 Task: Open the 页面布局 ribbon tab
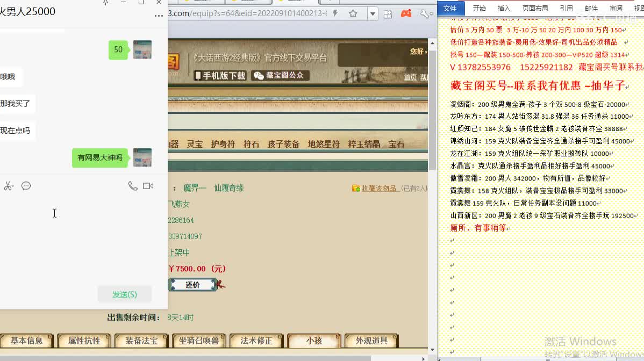click(x=535, y=8)
